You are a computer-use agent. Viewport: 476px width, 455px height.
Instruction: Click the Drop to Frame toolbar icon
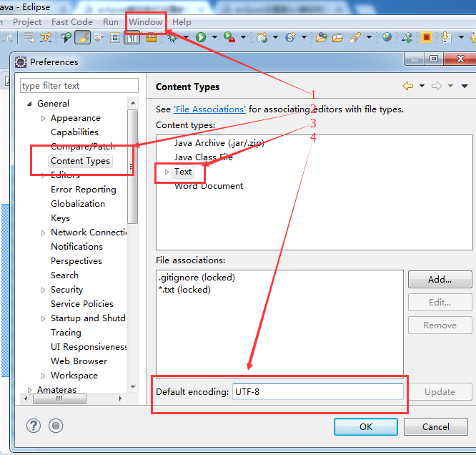pos(29,38)
